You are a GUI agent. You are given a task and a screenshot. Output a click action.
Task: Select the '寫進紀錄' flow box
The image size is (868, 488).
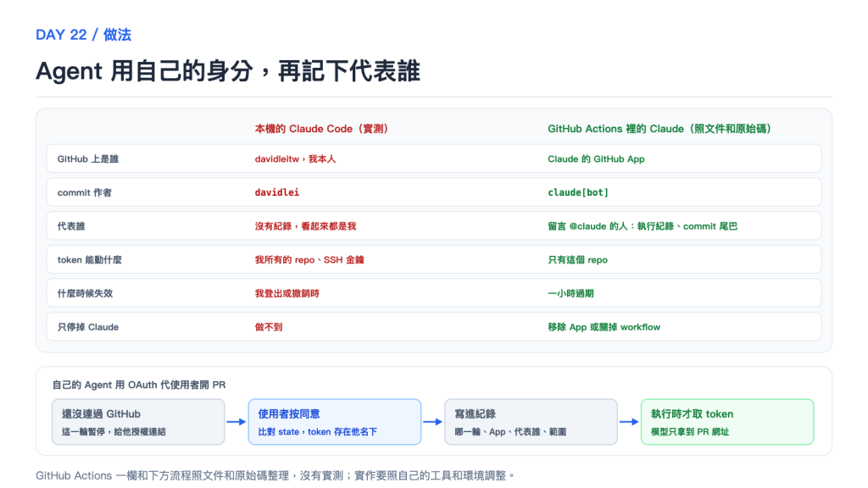[x=531, y=422]
